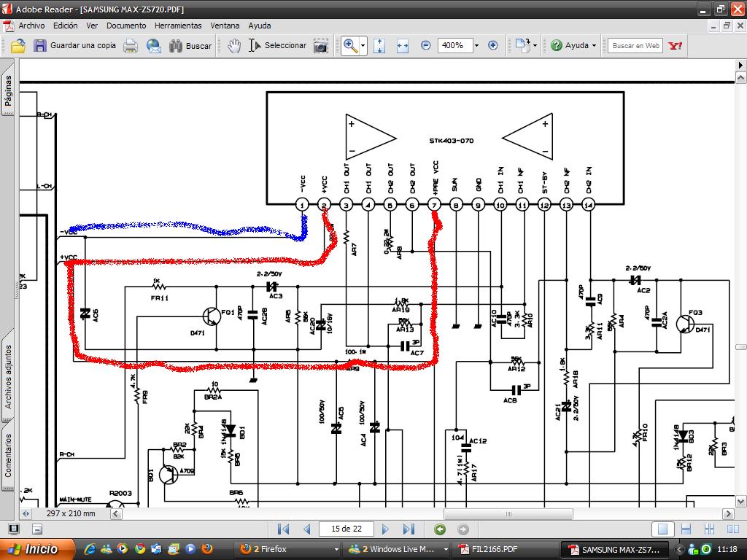Switch to Continuous page layout
The width and height of the screenshot is (747, 560).
tap(686, 529)
